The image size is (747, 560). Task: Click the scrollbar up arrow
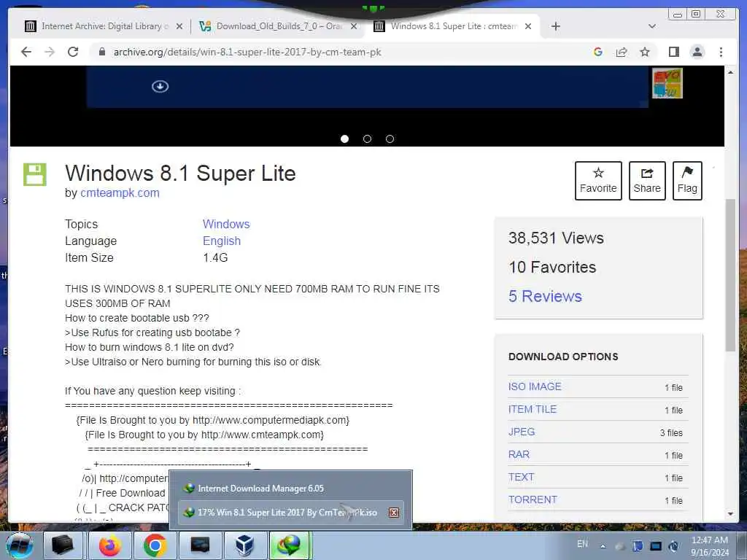[x=730, y=72]
